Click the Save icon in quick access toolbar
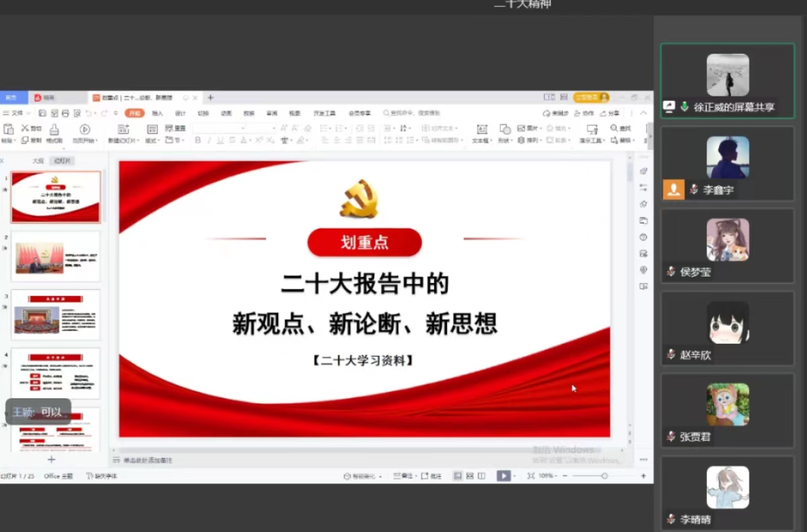Viewport: 807px width, 532px height. point(43,113)
